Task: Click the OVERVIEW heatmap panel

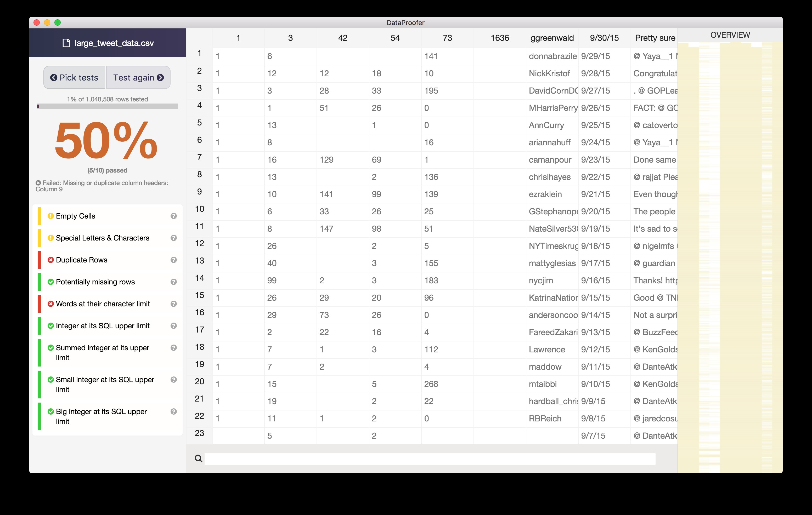Action: [730, 256]
